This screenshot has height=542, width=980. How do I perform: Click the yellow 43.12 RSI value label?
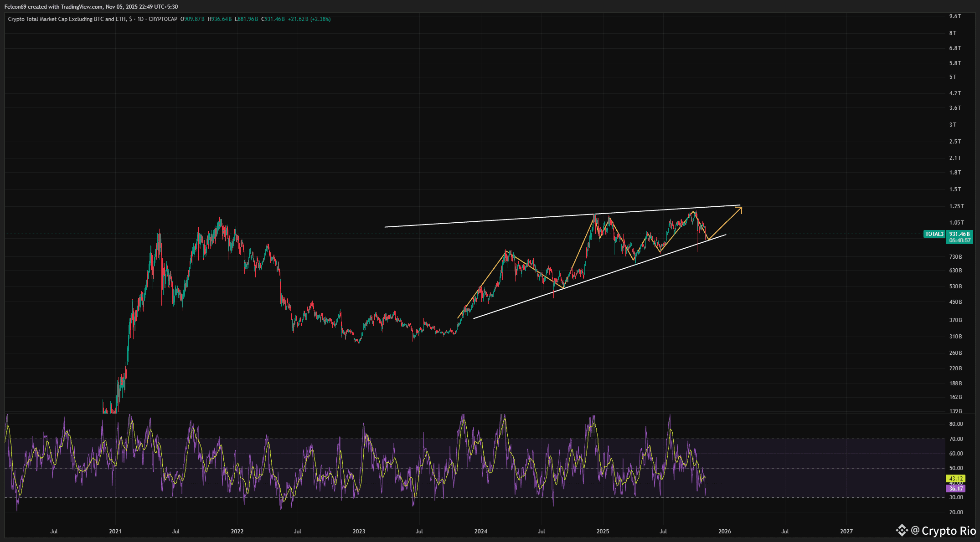[x=956, y=479]
